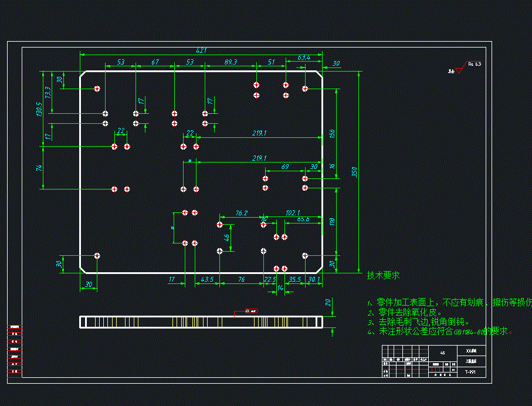Click note line 零件加工表面上
532x406 pixels.
[x=449, y=302]
